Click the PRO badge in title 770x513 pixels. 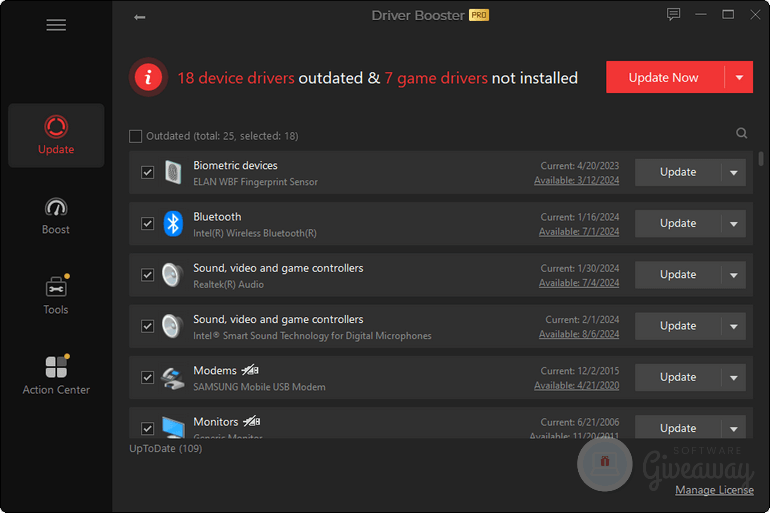click(479, 15)
